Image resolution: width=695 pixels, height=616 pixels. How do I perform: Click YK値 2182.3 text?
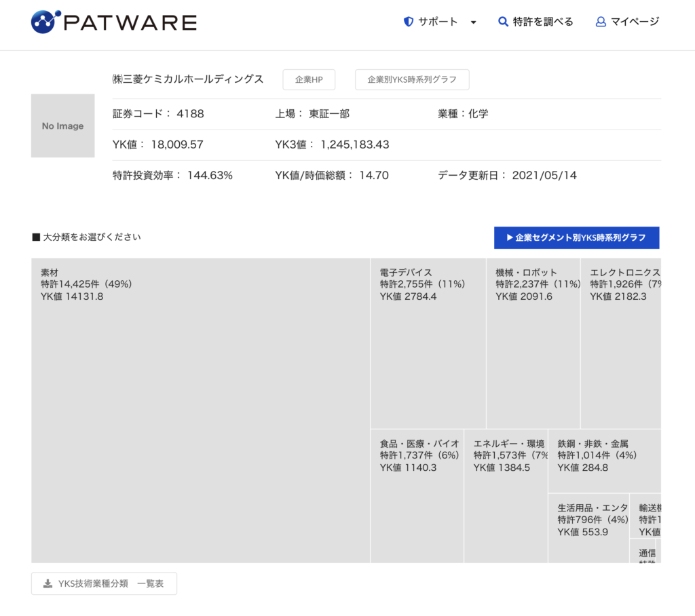[618, 296]
